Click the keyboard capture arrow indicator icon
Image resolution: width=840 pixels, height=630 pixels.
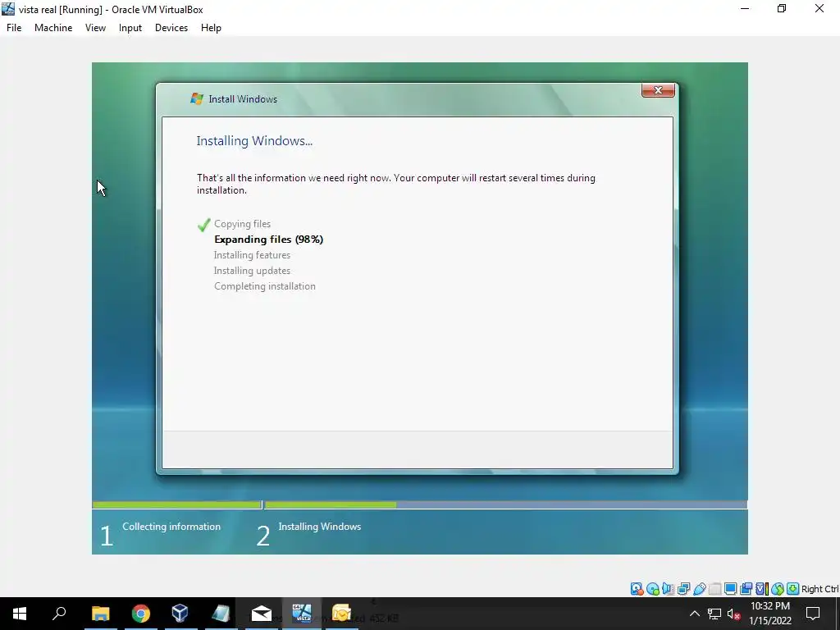coord(793,589)
